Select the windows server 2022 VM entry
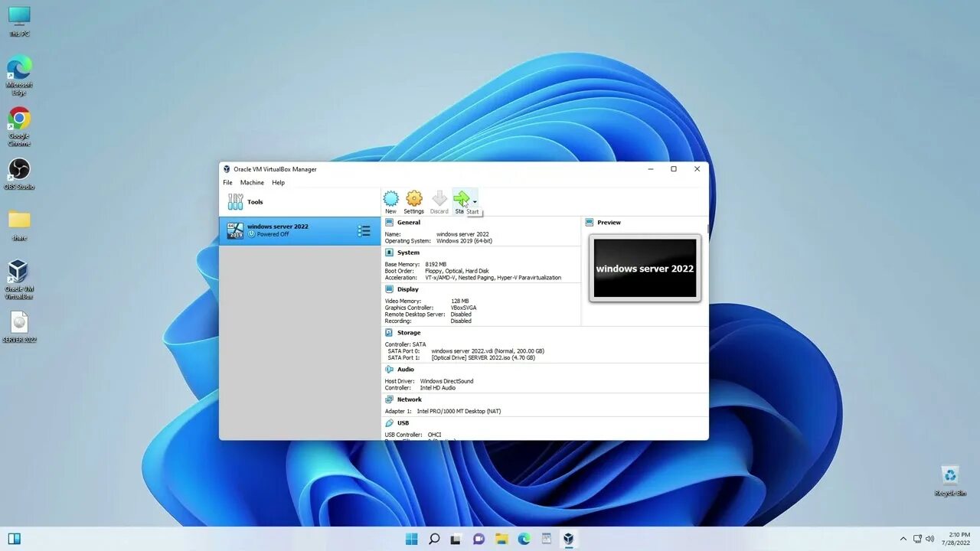 pyautogui.click(x=299, y=230)
